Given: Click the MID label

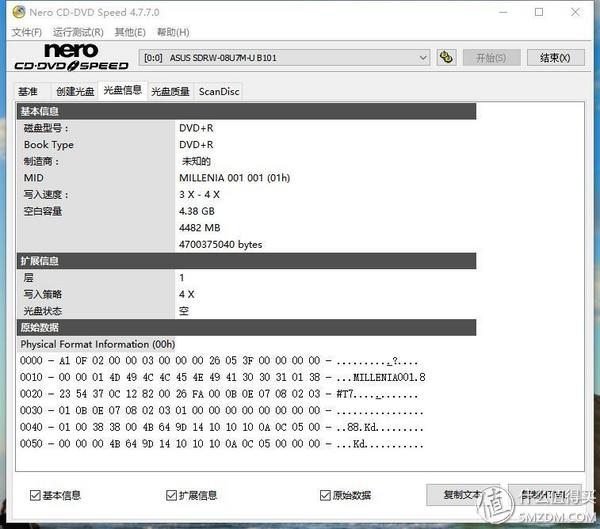Looking at the screenshot, I should 34,178.
